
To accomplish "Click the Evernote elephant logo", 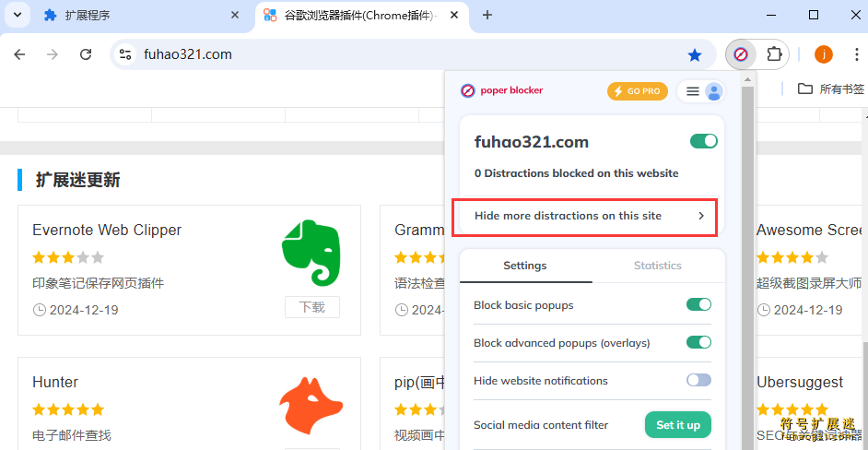I will tap(311, 253).
